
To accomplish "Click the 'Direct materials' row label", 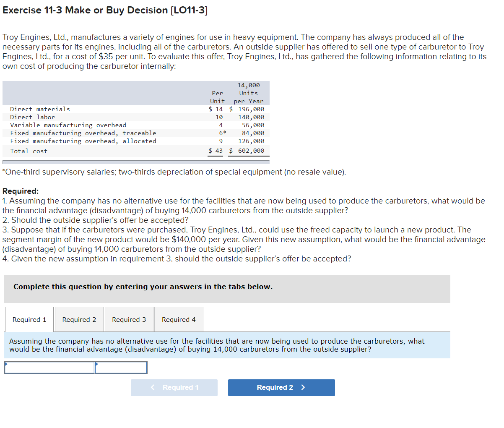I will [40, 109].
